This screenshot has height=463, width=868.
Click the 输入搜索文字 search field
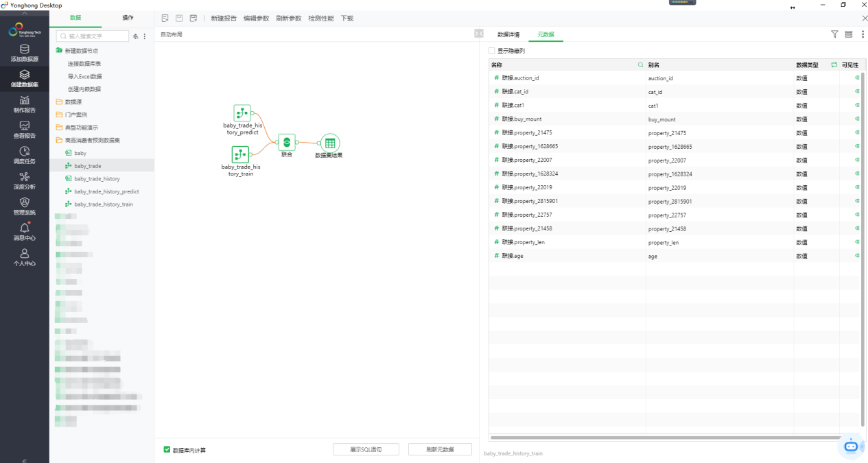pos(93,36)
